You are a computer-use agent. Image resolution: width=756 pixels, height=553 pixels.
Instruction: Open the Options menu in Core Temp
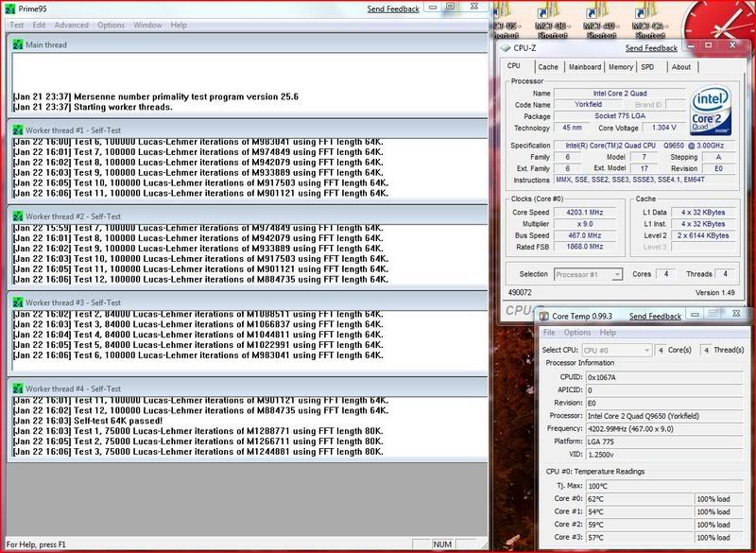(x=577, y=332)
